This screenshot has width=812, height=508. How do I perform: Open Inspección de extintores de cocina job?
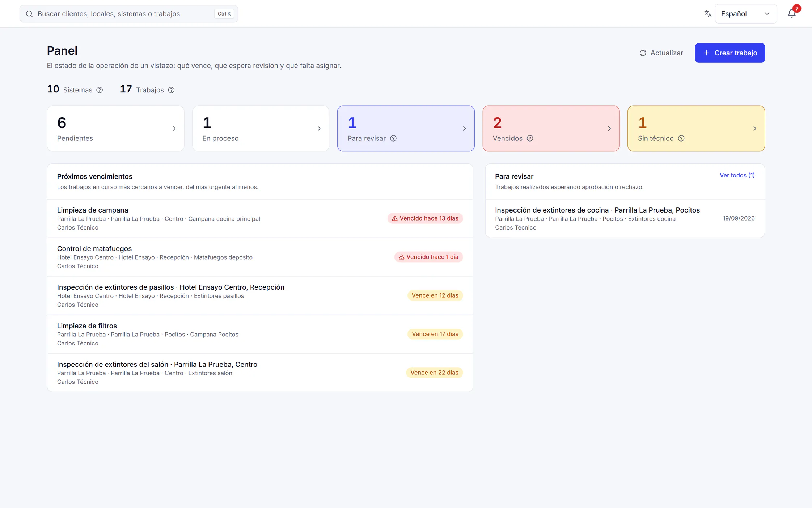(625, 218)
